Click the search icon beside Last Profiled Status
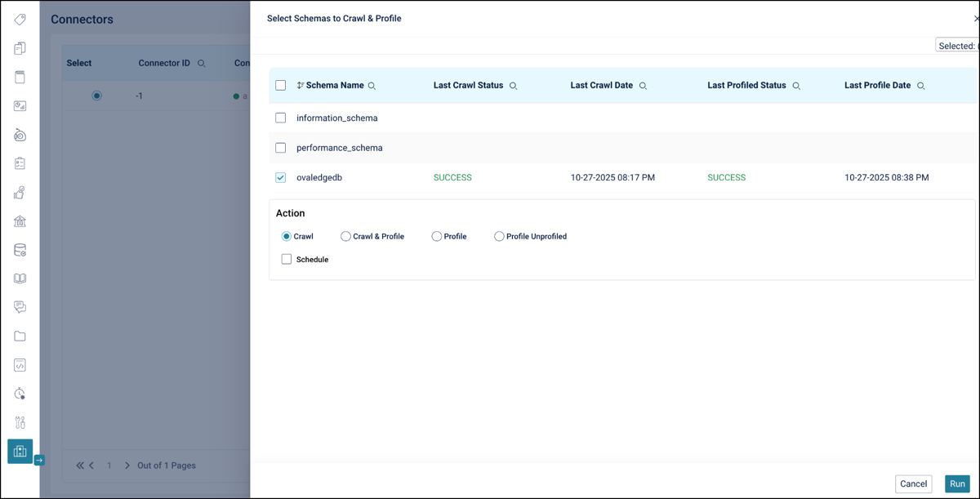The height and width of the screenshot is (499, 980). [796, 86]
